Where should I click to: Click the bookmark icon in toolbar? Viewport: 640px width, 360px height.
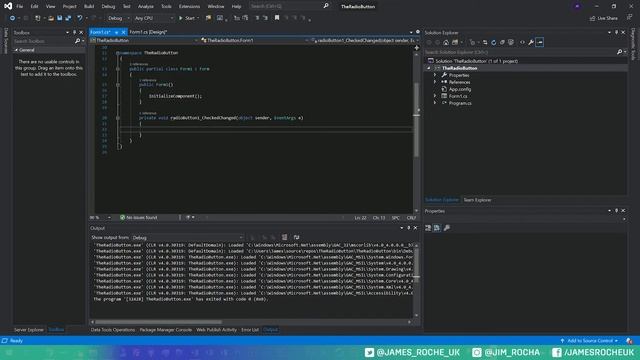[x=277, y=18]
